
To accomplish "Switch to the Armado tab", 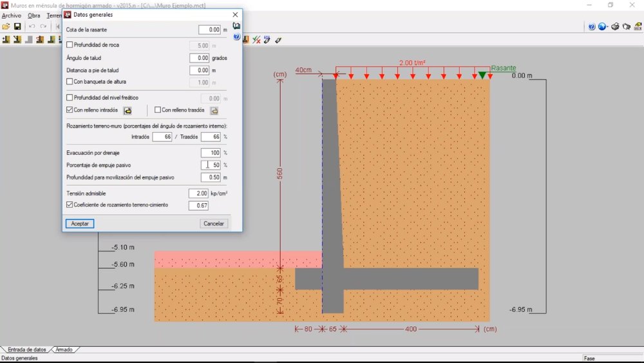I will tap(64, 349).
